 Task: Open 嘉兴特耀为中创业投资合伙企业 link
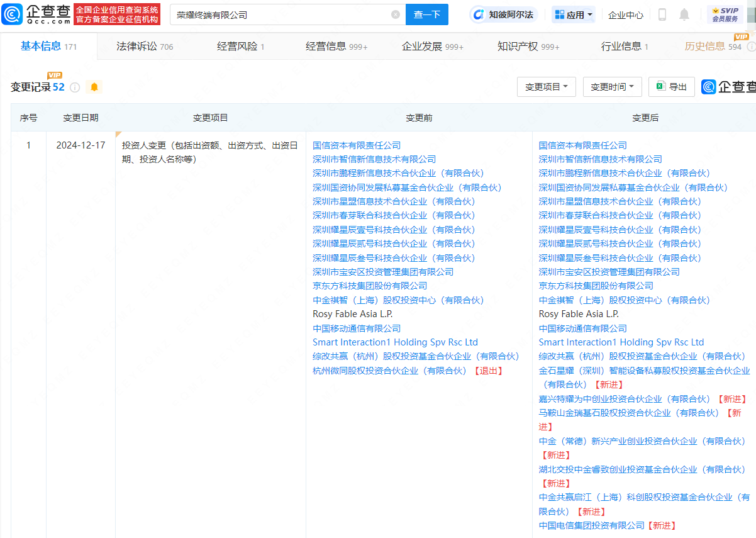627,399
